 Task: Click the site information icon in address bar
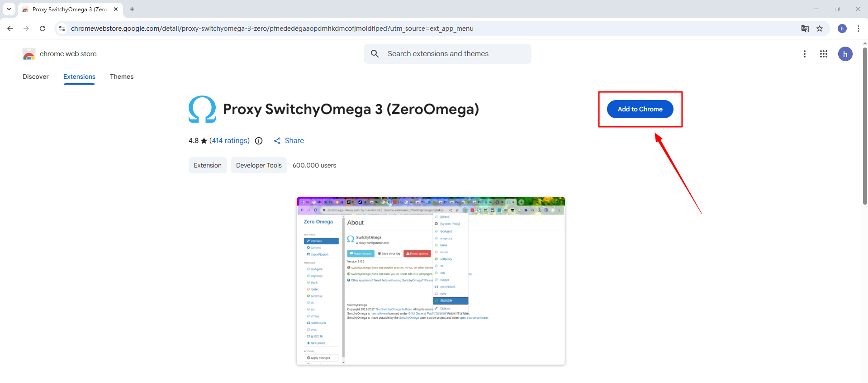pyautogui.click(x=62, y=29)
